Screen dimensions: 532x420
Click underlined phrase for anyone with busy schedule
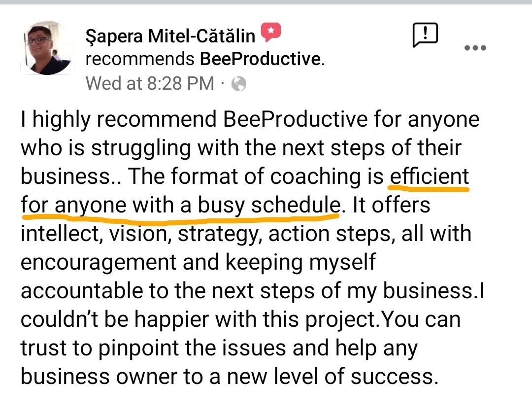click(x=180, y=206)
